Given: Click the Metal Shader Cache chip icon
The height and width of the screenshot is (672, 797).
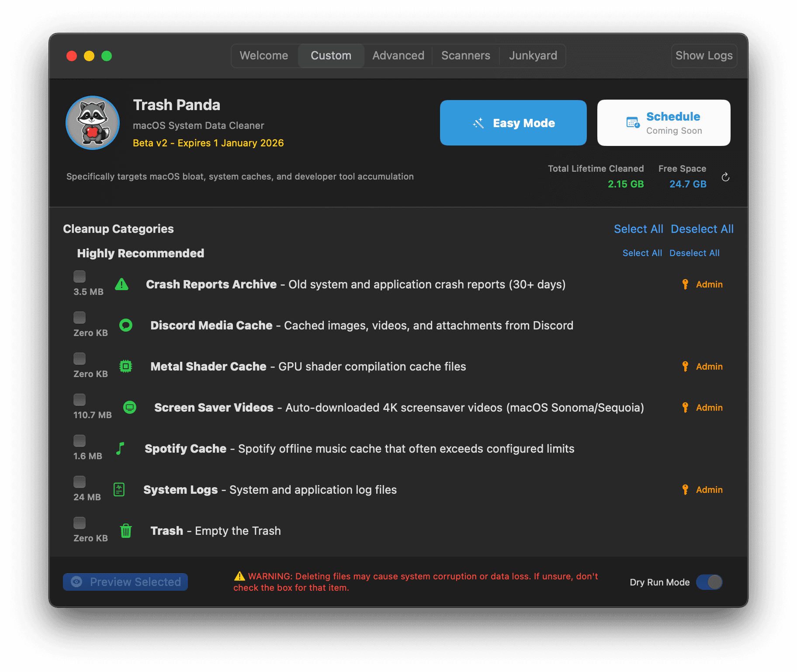Looking at the screenshot, I should pos(126,367).
